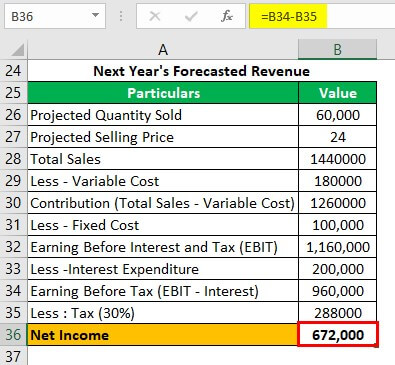Select the 'Earning Before Interest and Tax (EBIT)' cell
The height and width of the screenshot is (365, 395).
[163, 247]
